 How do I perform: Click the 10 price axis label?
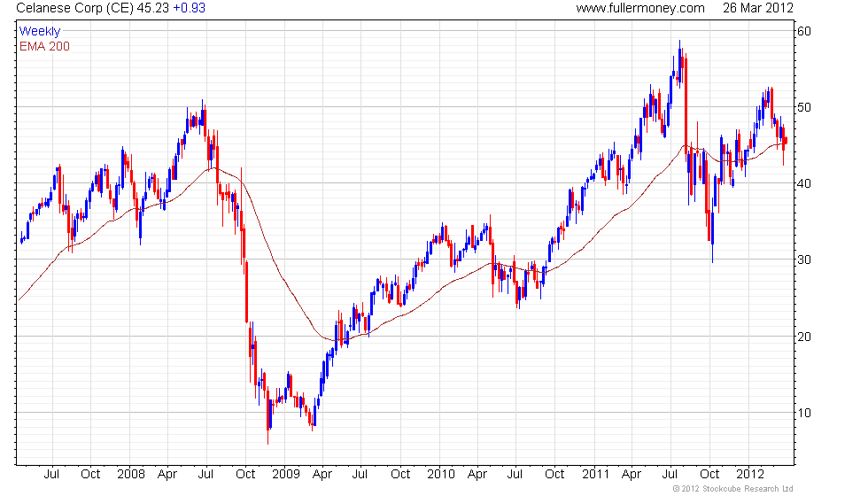point(804,413)
